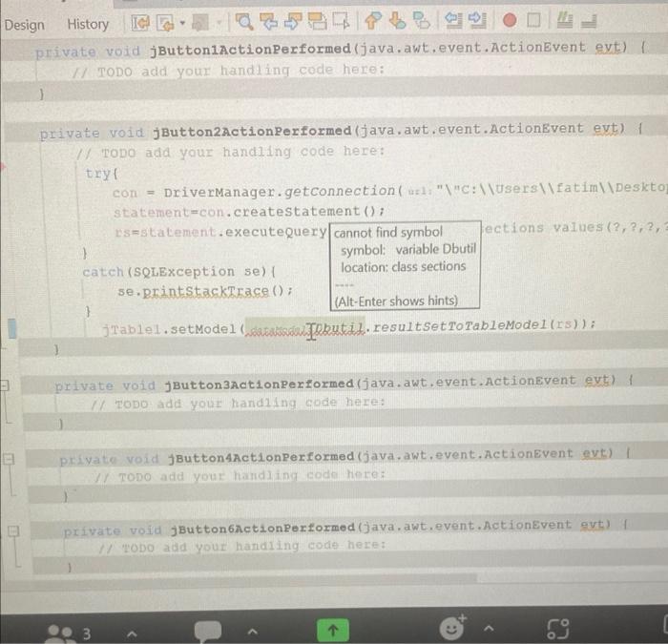
Task: Uncomment the selected lines
Action: pos(589,20)
